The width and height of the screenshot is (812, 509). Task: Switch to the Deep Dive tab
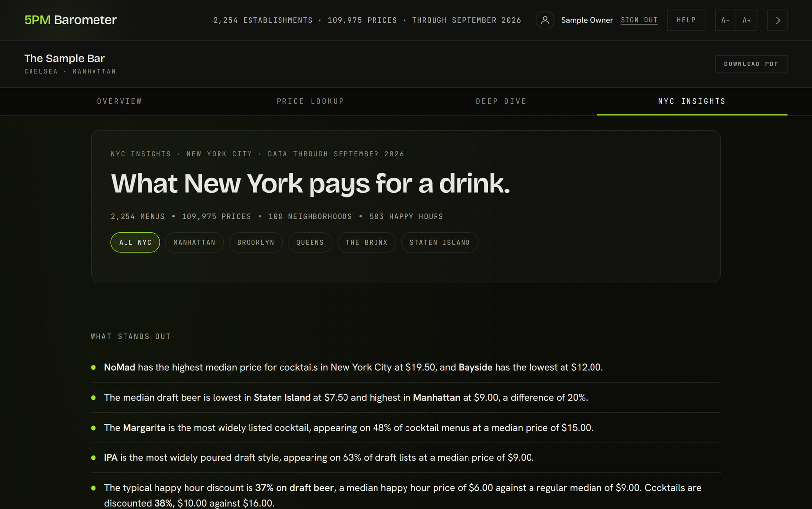(x=501, y=101)
